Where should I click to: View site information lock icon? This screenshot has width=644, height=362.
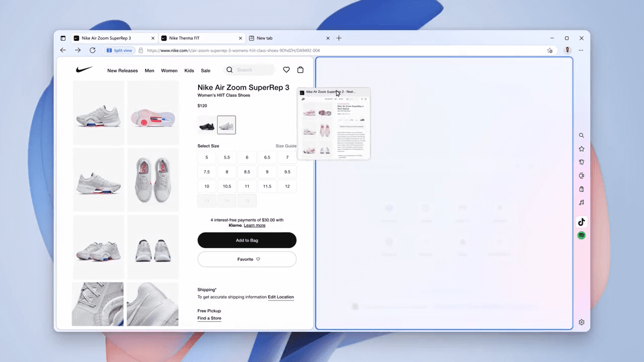(140, 50)
